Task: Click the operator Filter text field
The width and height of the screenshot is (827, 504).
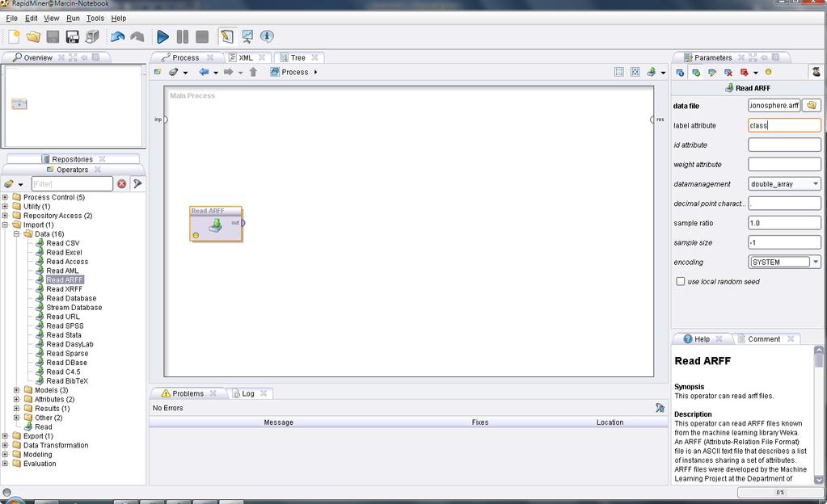Action: [x=72, y=184]
